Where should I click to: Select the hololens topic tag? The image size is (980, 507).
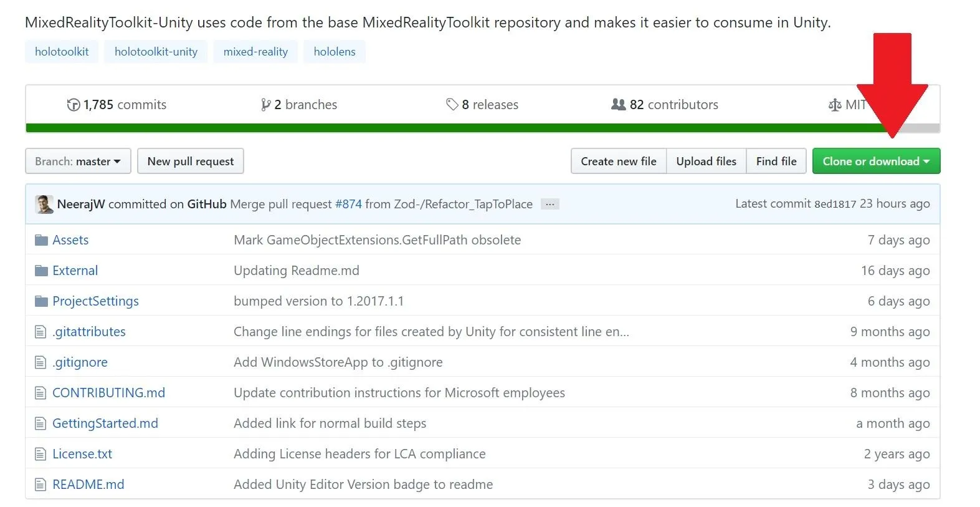[x=335, y=52]
